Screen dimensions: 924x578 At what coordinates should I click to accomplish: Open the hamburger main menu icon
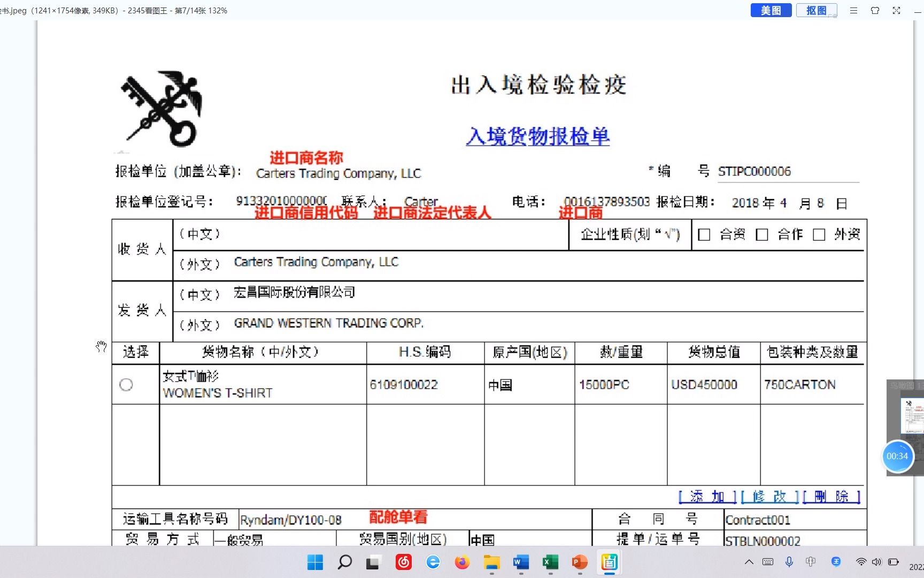(853, 11)
